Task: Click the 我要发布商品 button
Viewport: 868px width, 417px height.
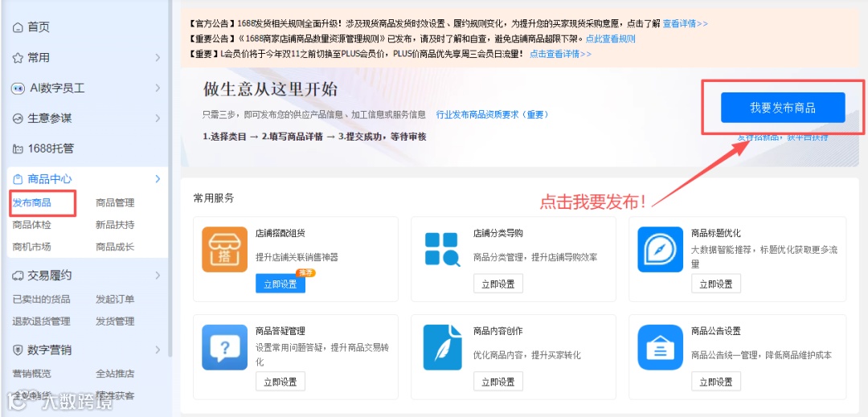Action: point(783,108)
